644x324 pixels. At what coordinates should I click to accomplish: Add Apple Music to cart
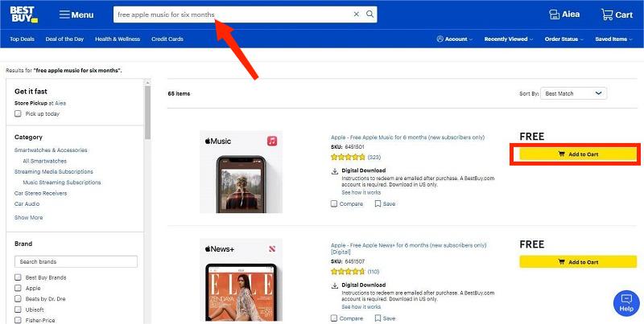coord(578,154)
